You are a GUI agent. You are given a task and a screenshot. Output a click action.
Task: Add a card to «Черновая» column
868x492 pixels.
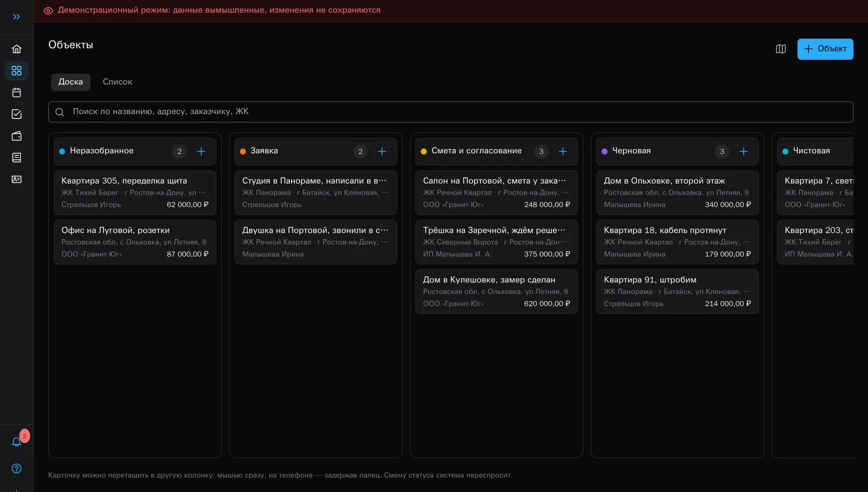click(x=744, y=152)
